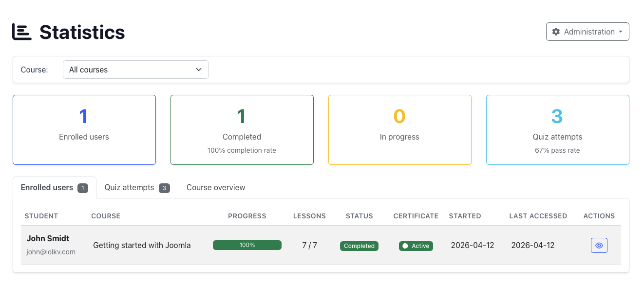View John Smidt's details via eye icon
Image resolution: width=644 pixels, height=284 pixels.
click(599, 246)
